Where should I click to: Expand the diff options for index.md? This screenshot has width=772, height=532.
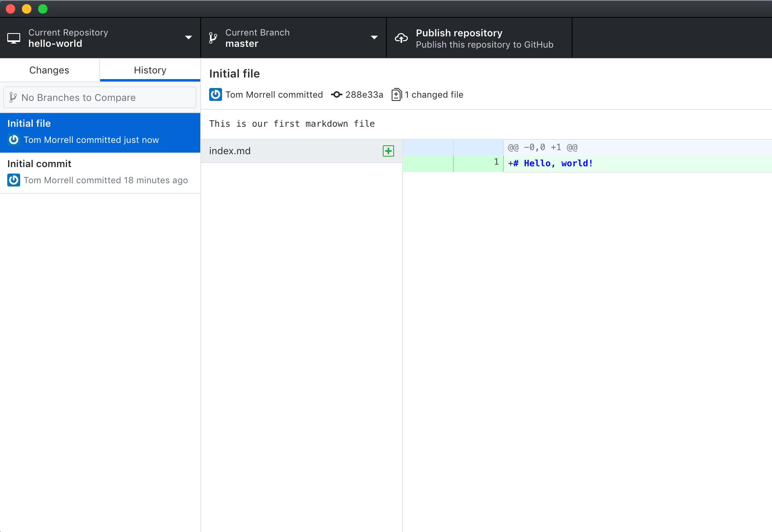tap(388, 151)
